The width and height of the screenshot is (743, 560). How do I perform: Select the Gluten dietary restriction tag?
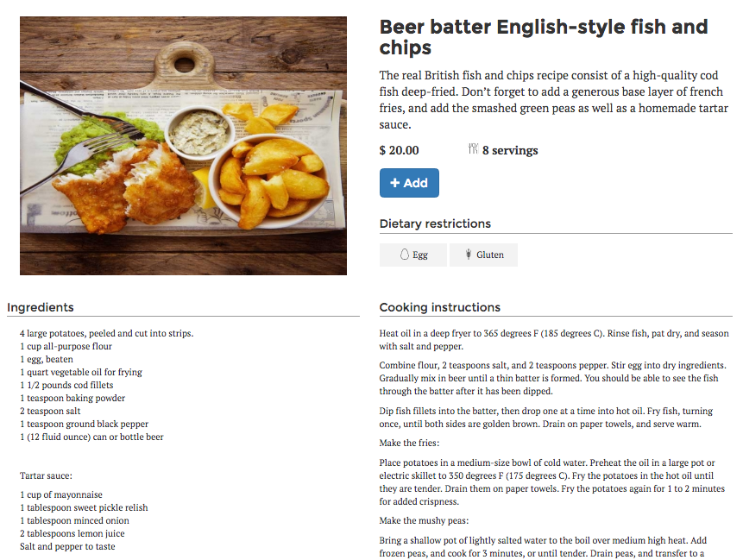(483, 255)
